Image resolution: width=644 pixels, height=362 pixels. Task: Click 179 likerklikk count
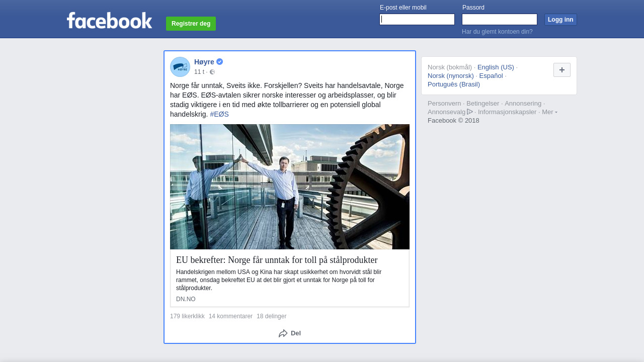[x=187, y=316]
